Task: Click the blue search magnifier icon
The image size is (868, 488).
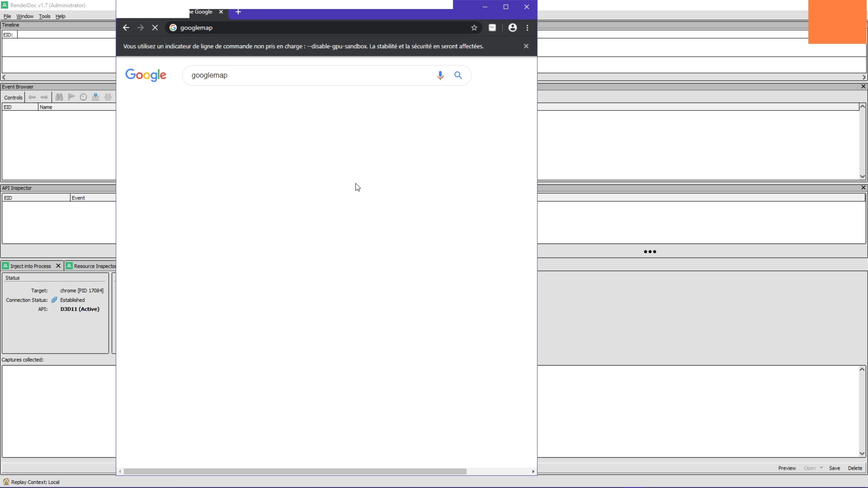Action: coord(458,75)
